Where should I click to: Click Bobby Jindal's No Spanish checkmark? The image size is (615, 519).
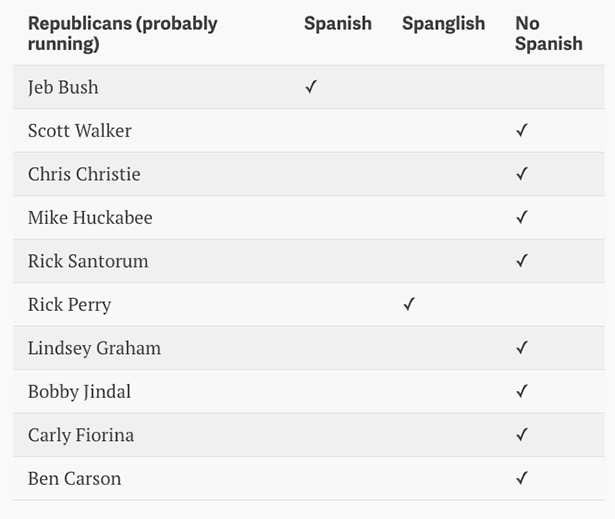[521, 392]
